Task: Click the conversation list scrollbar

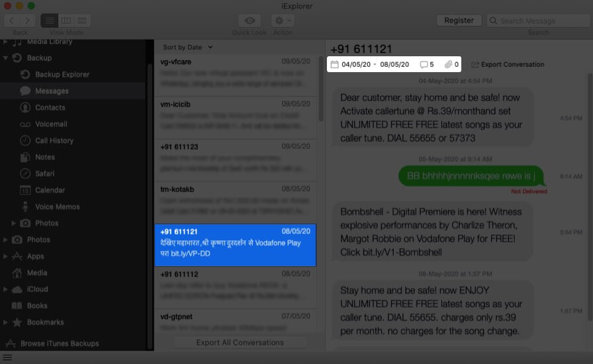Action: point(321,89)
